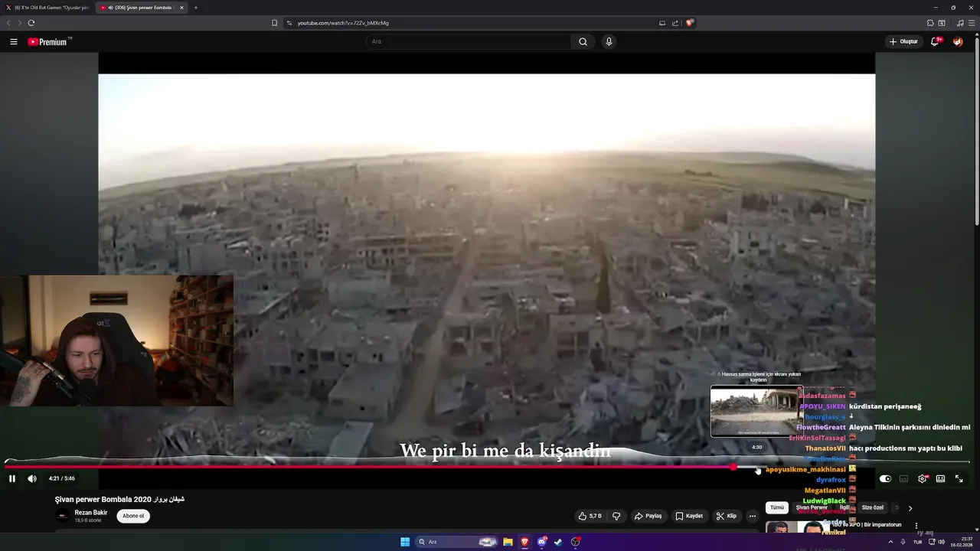Click the Rezan Bakir channel avatar

[63, 516]
